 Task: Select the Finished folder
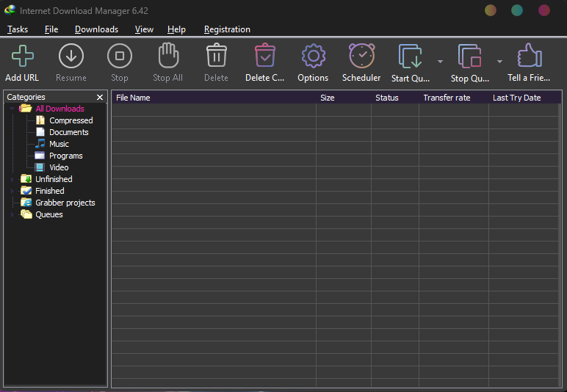[x=49, y=191]
